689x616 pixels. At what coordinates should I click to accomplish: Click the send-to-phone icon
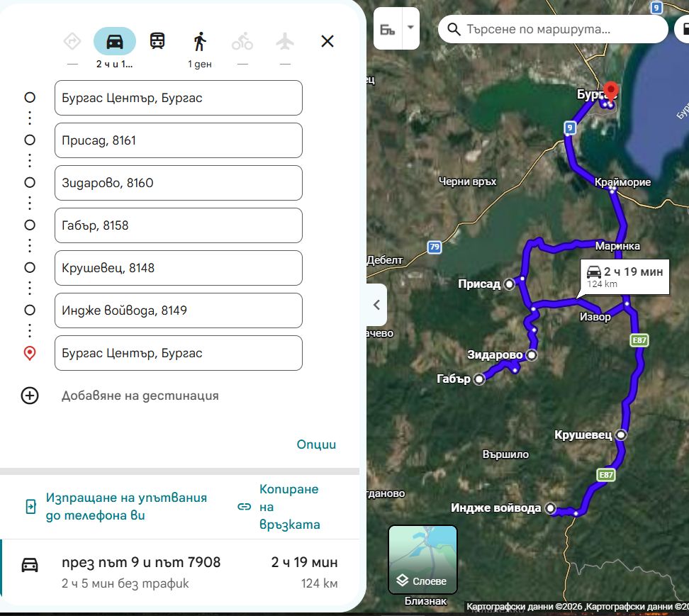[x=30, y=507]
